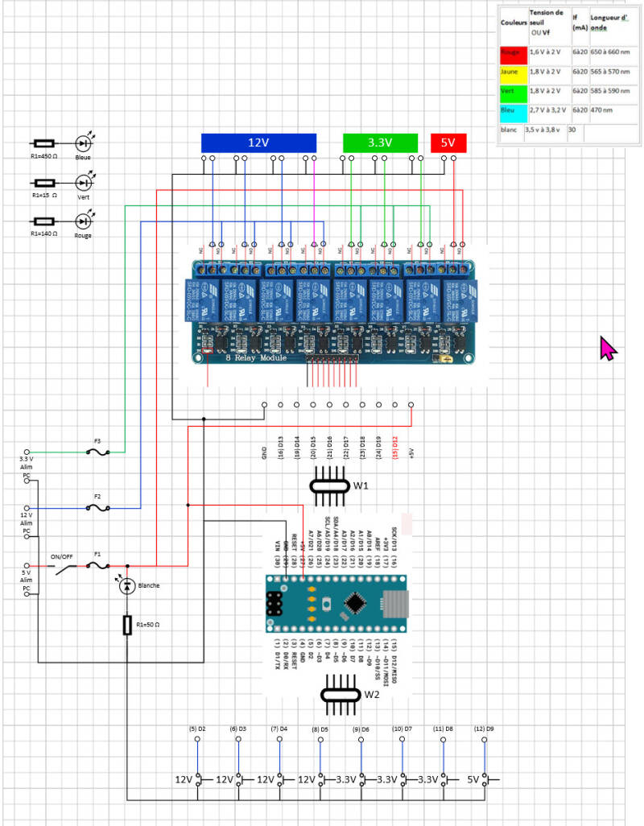The height and width of the screenshot is (826, 644).
Task: Click the first 12V push button under D2
Action: click(199, 779)
